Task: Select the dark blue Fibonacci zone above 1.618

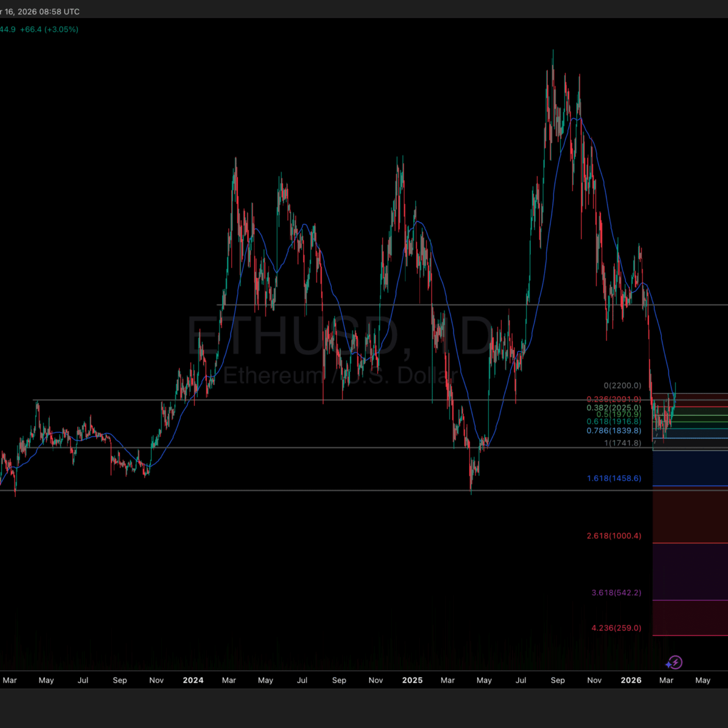Action: click(x=689, y=467)
